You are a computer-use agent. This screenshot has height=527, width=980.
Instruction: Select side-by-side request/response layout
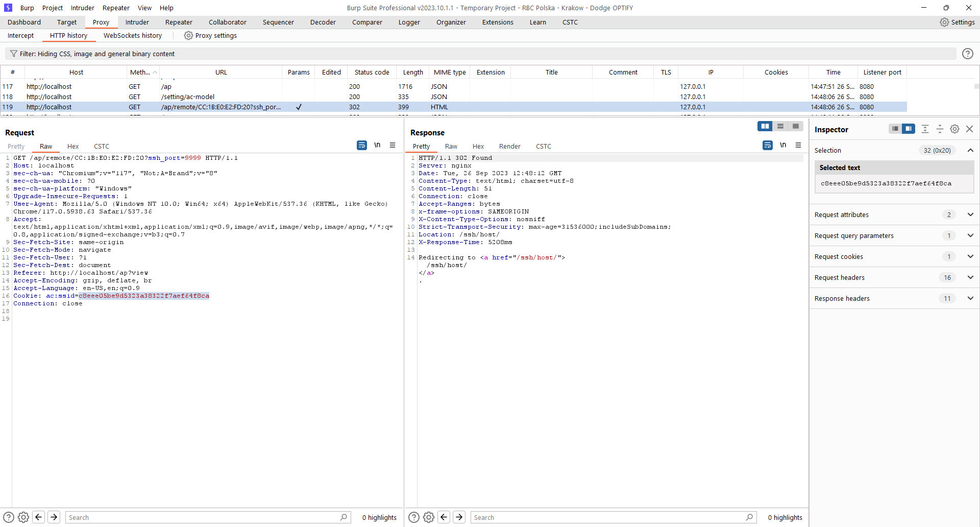click(765, 126)
